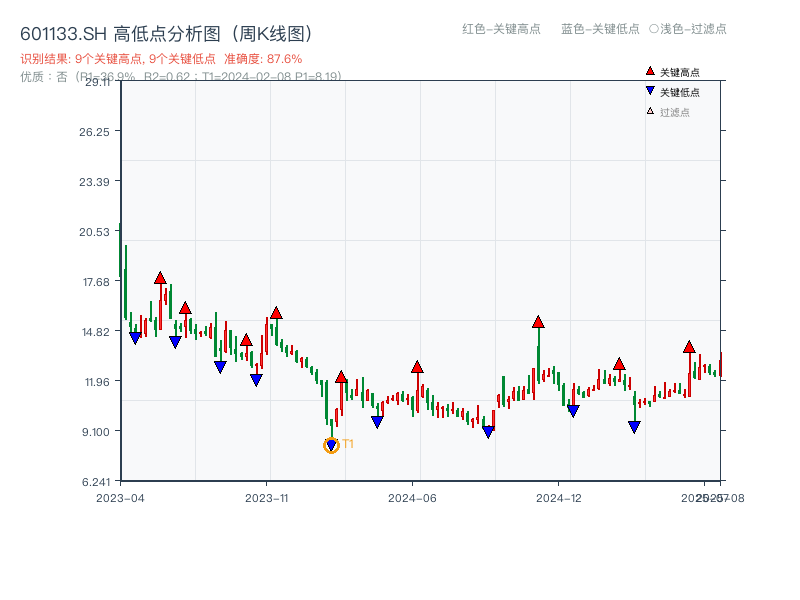Select red high triangle in early 2025
The height and width of the screenshot is (600, 800).
click(619, 364)
